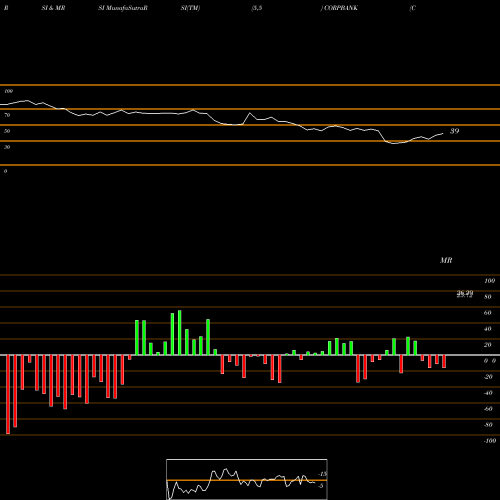Viewport: 500px width, 500px height.
Task: Click the '-5' label in the mini chart
Action: coord(321,486)
